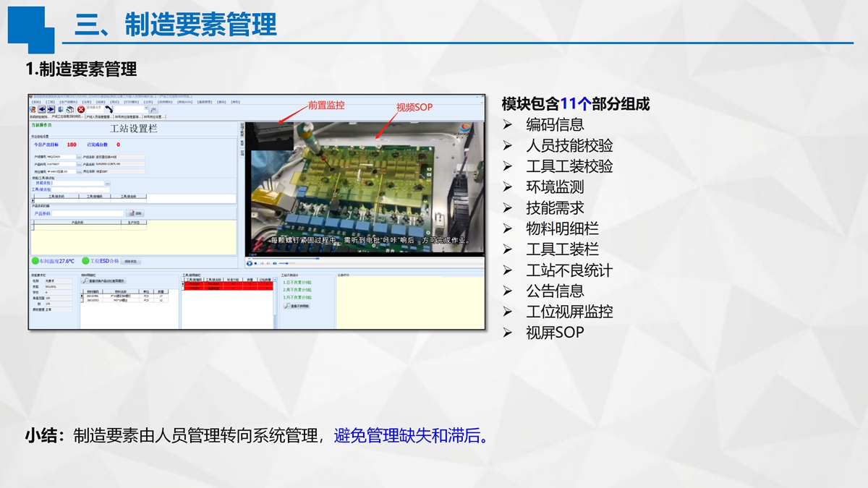868x488 pixels.
Task: Click the volume speaker icon in player
Action: 275,264
